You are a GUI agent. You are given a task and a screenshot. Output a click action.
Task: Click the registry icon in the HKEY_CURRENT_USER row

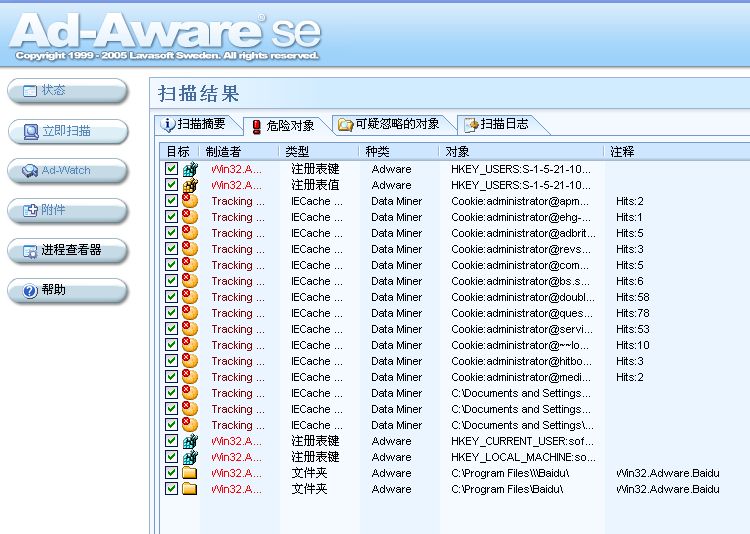tap(190, 441)
